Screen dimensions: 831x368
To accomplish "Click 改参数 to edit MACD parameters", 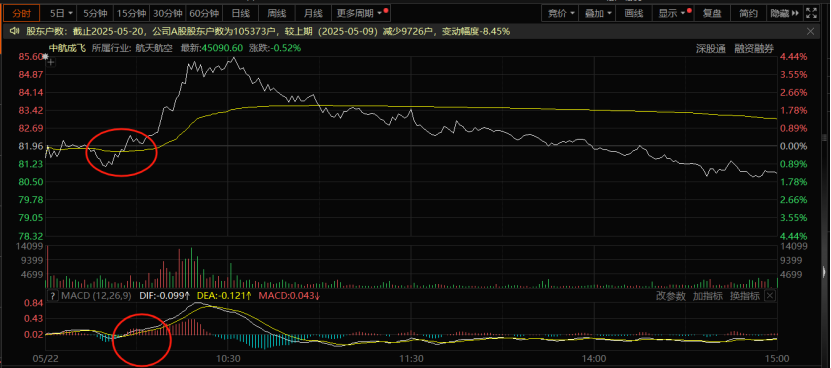I will 671,296.
